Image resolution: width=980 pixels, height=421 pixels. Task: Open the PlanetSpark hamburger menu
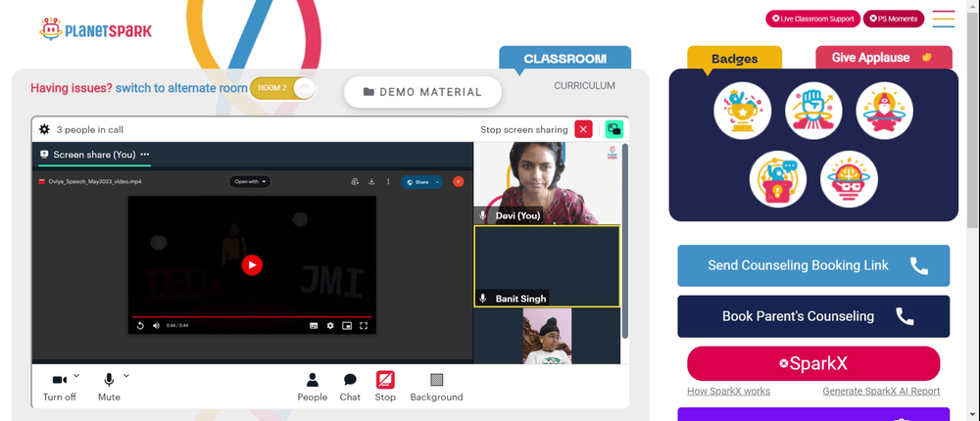pyautogui.click(x=943, y=19)
